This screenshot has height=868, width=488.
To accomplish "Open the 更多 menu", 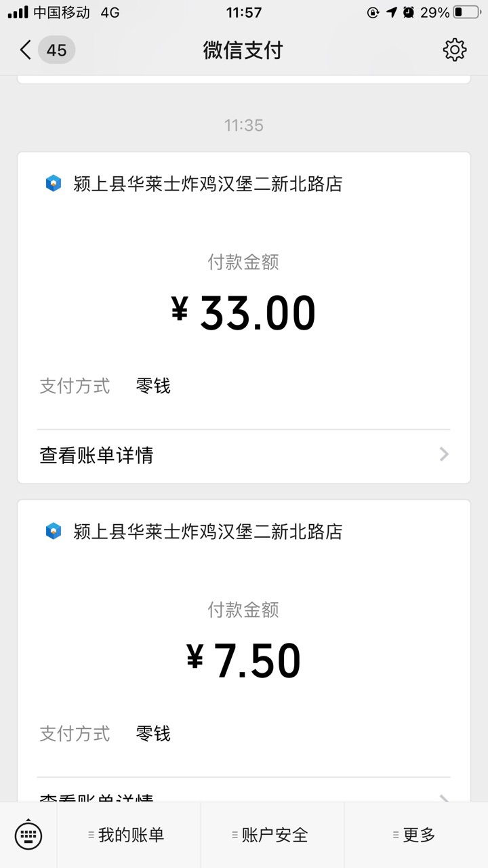I will [416, 835].
